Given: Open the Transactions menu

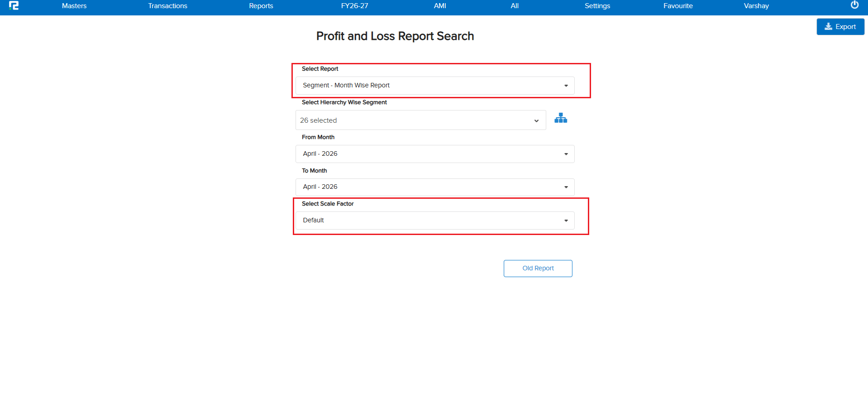Looking at the screenshot, I should 168,6.
